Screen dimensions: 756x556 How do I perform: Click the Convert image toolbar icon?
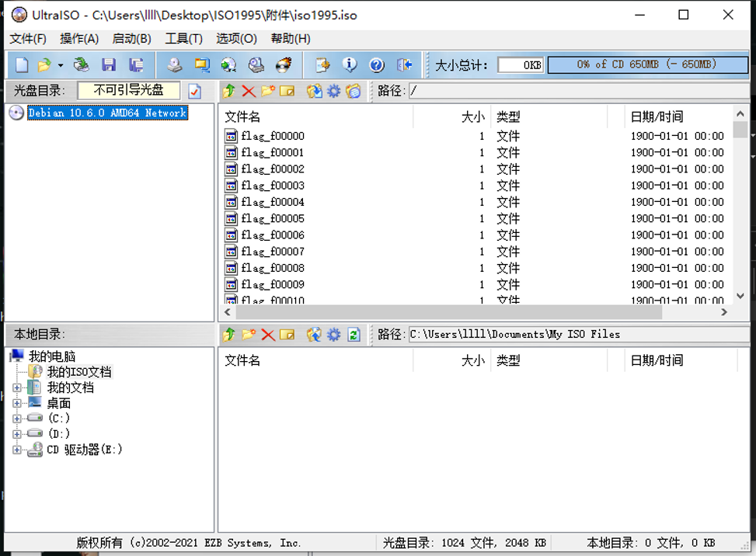(228, 65)
